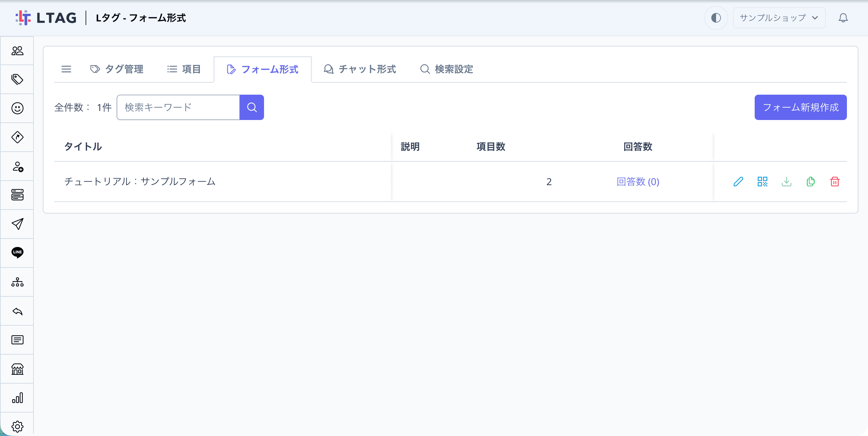The width and height of the screenshot is (868, 436).
Task: Open the サンプルショップ dropdown
Action: [x=779, y=18]
